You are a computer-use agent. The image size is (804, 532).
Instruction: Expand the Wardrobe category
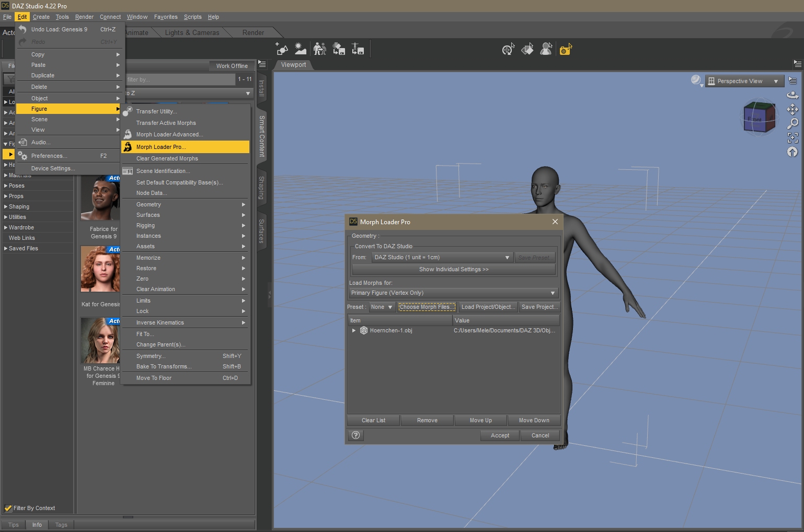[x=5, y=227]
